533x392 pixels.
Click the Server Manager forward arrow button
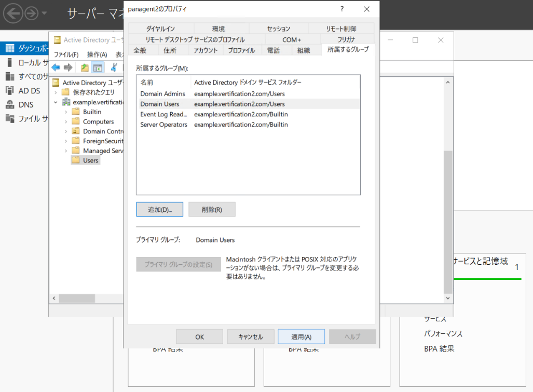[x=32, y=13]
